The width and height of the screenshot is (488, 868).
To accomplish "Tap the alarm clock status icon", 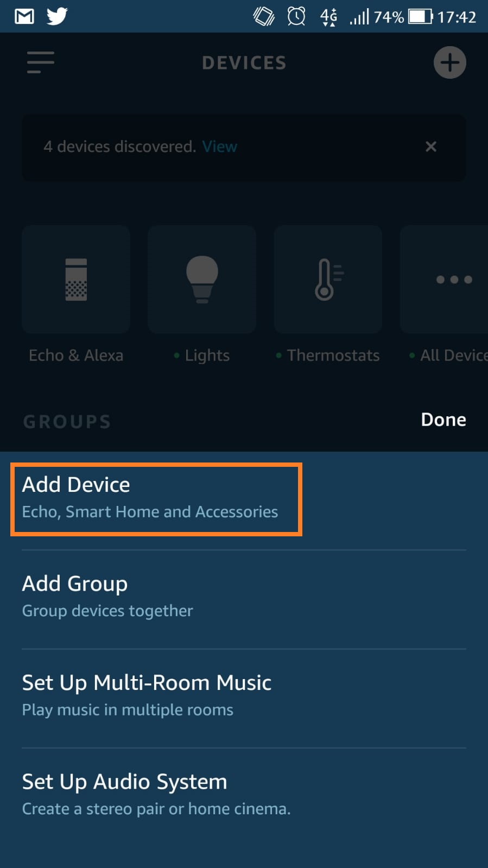I will click(296, 16).
